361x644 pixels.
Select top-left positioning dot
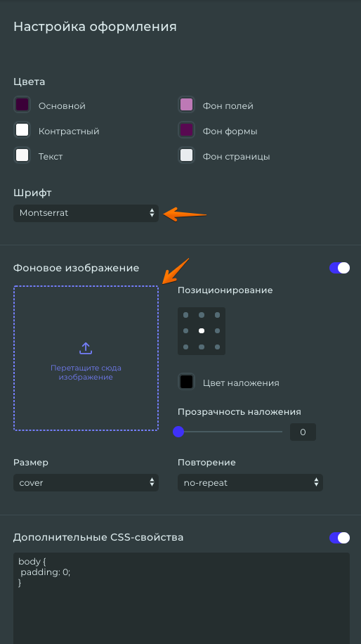pos(186,315)
